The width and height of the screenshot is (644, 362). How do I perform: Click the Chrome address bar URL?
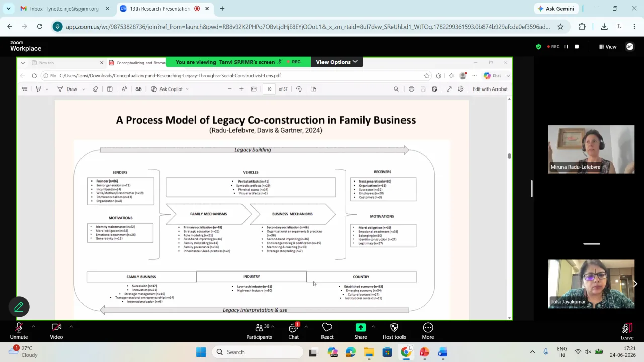[x=307, y=27]
